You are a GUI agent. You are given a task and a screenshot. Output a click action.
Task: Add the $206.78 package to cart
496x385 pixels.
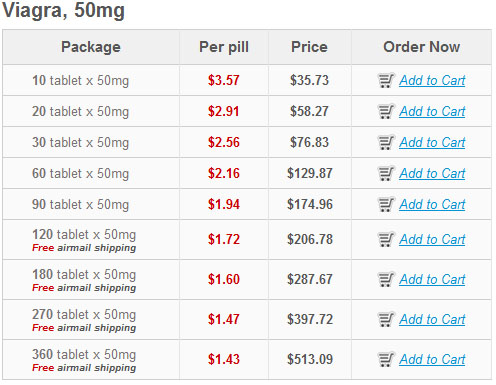(432, 239)
